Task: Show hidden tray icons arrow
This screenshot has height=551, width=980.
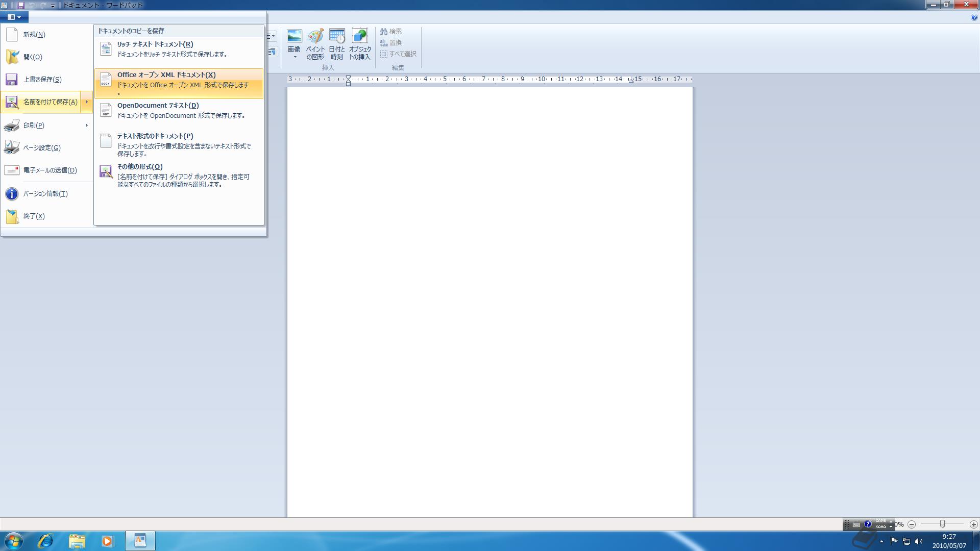Action: 881,541
